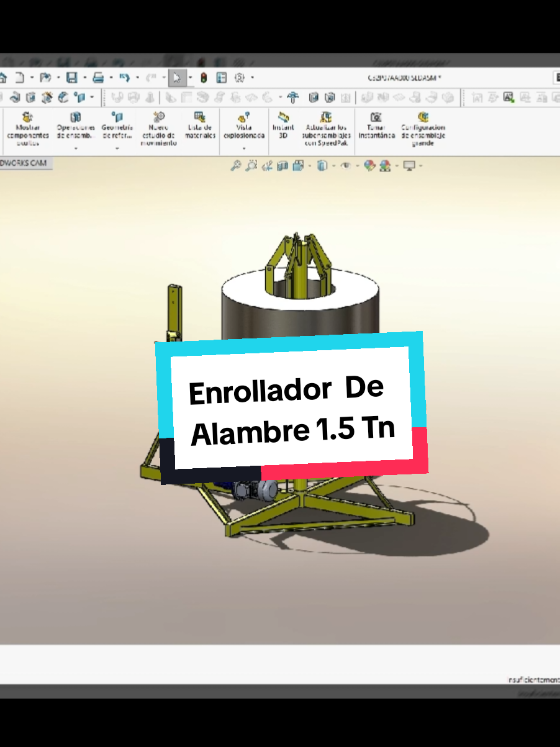Screen dimensions: 560x747
Task: Click the cube icon right of Smart Fasteners
Action: (314, 97)
